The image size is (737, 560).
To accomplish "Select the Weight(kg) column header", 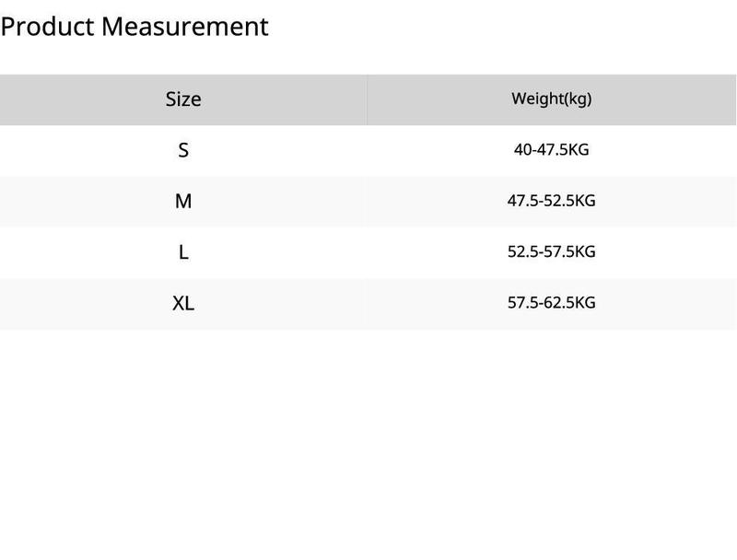I will coord(551,99).
